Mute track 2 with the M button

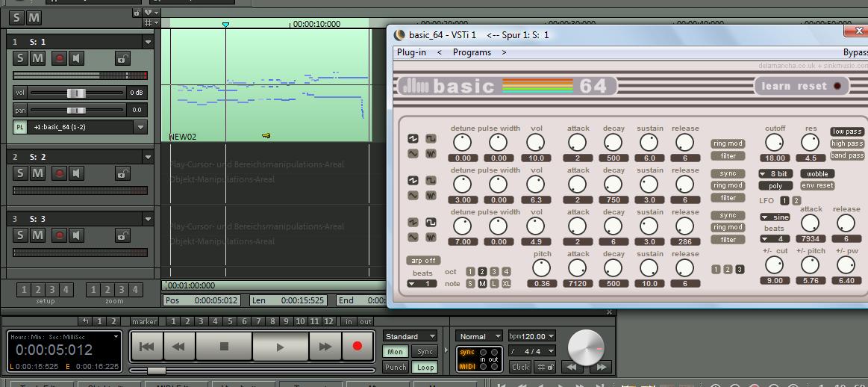(37, 173)
